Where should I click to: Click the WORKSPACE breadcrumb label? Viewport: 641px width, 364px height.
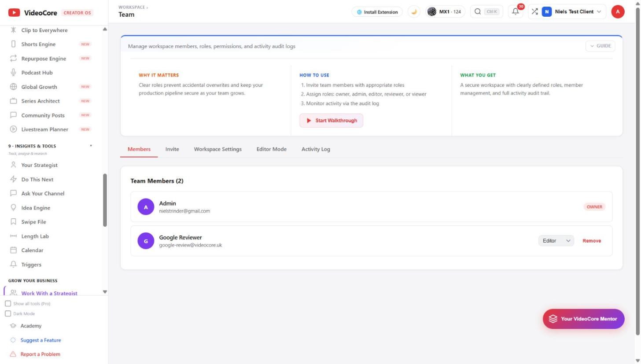[132, 7]
